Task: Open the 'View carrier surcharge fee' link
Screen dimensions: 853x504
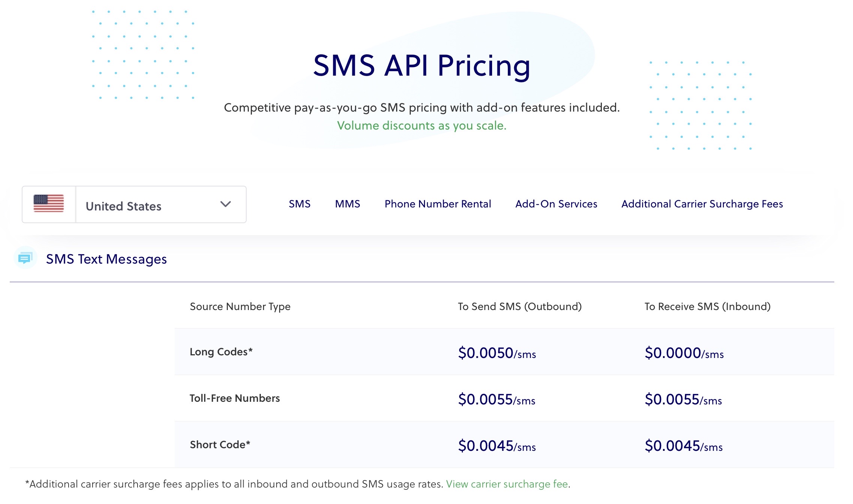Action: (507, 484)
